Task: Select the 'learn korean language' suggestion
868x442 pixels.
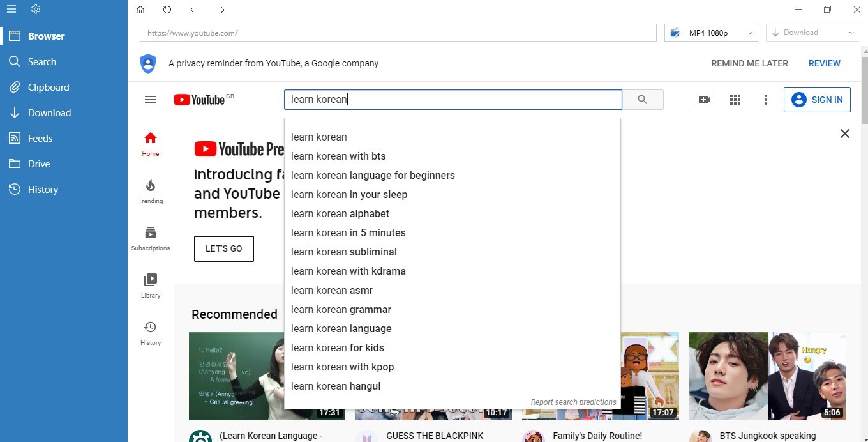Action: [453, 328]
